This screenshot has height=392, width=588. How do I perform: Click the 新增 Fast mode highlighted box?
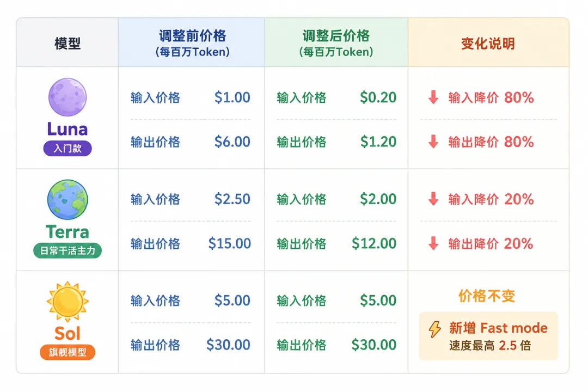point(488,336)
